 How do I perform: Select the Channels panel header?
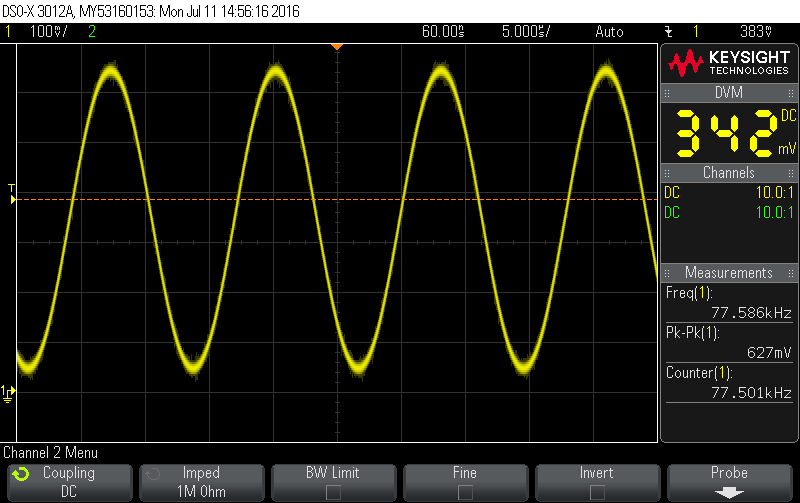pos(729,173)
